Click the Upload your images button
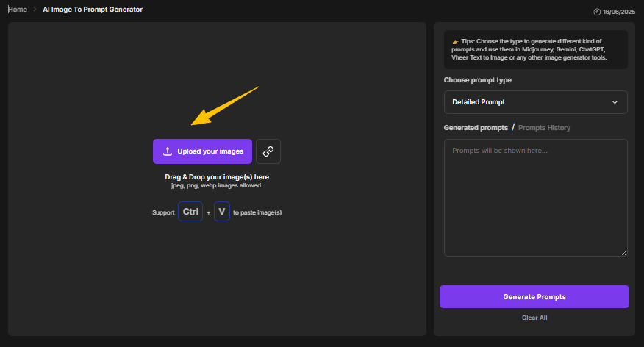The width and height of the screenshot is (644, 347). point(202,151)
